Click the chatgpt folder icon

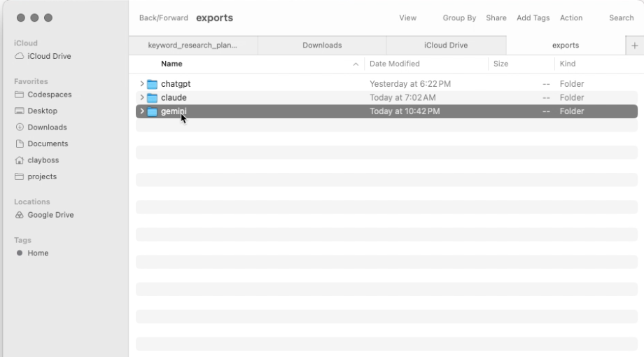[x=153, y=84]
